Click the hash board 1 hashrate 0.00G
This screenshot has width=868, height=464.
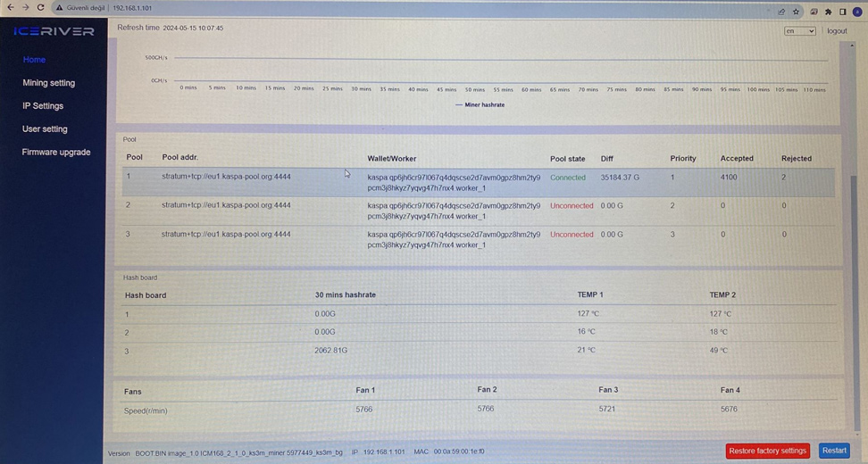pyautogui.click(x=325, y=313)
